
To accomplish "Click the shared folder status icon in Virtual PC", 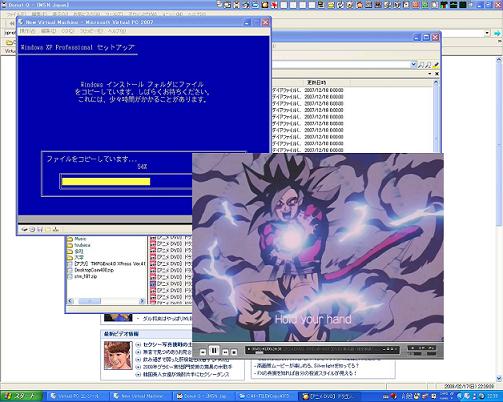I will click(48, 229).
